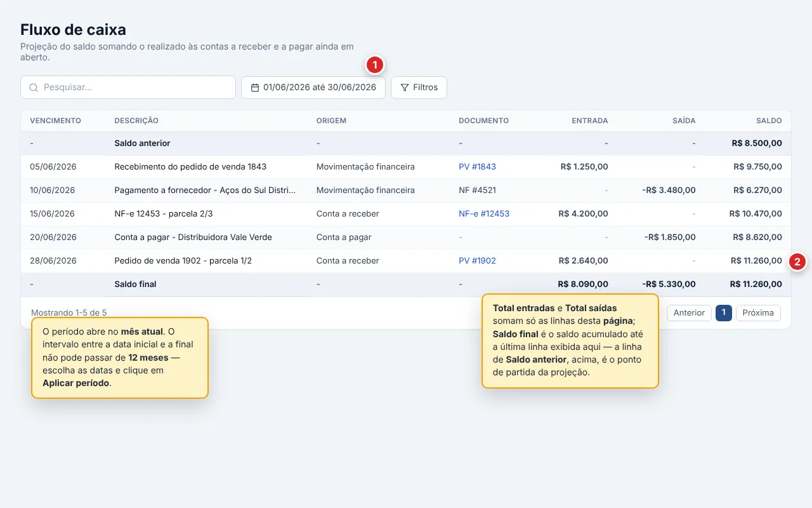Click Conta a receber in the 15/06/2026 row
The image size is (812, 508).
[x=348, y=214]
